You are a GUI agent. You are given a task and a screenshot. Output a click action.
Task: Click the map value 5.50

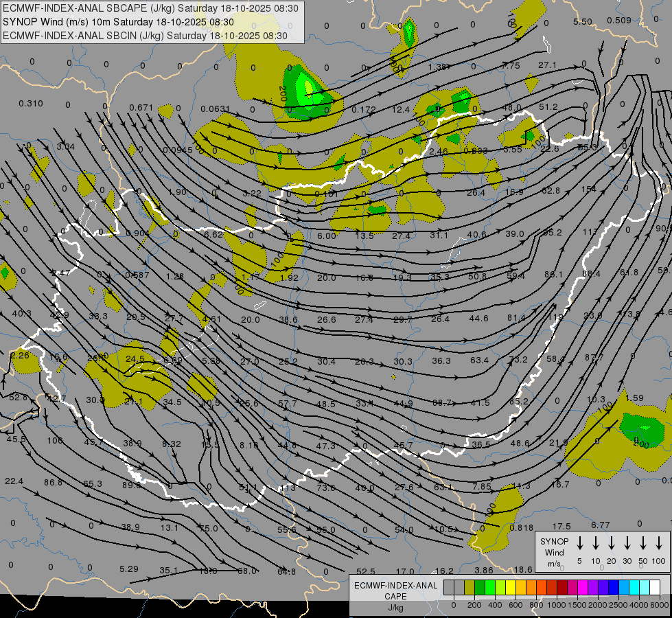[x=583, y=21]
